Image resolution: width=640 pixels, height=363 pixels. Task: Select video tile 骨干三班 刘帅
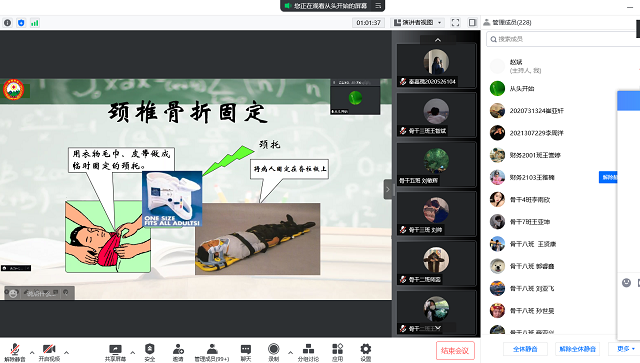click(436, 214)
